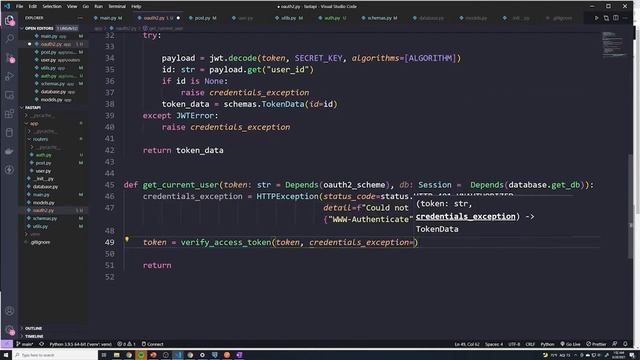Screen dimensions: 640x360
Task: Expand the OUTLINE section
Action: [x=33, y=328]
